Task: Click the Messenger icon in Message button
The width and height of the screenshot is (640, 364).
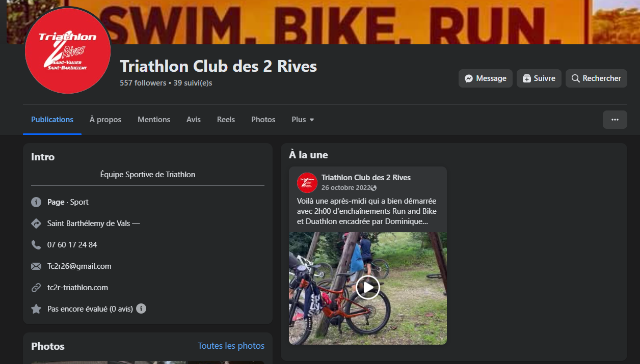Action: (469, 78)
